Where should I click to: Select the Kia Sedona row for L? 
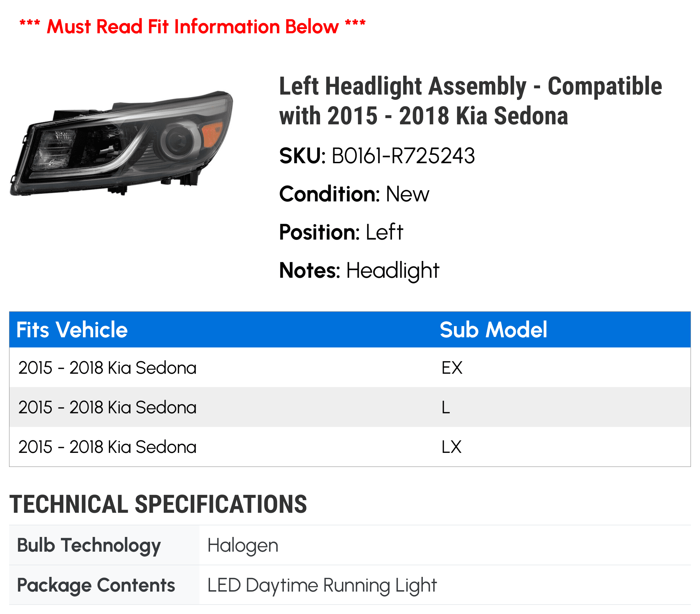pos(107,407)
